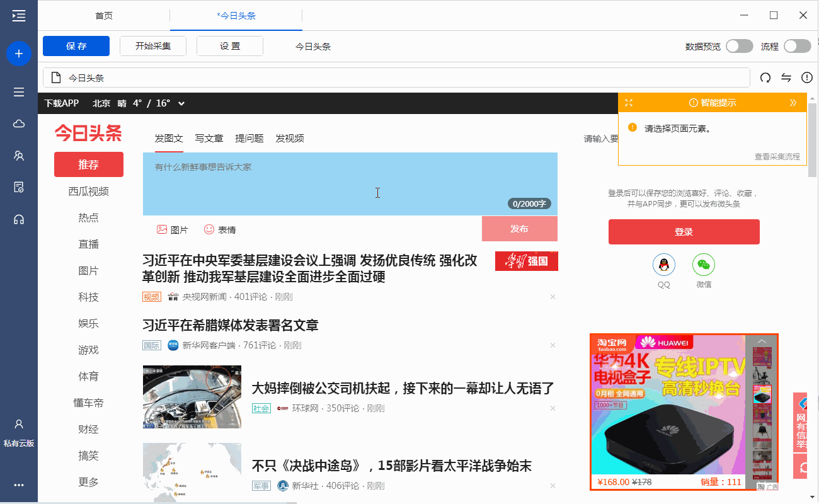Click the up arrow in the ad thumbnail strip

pos(762,341)
